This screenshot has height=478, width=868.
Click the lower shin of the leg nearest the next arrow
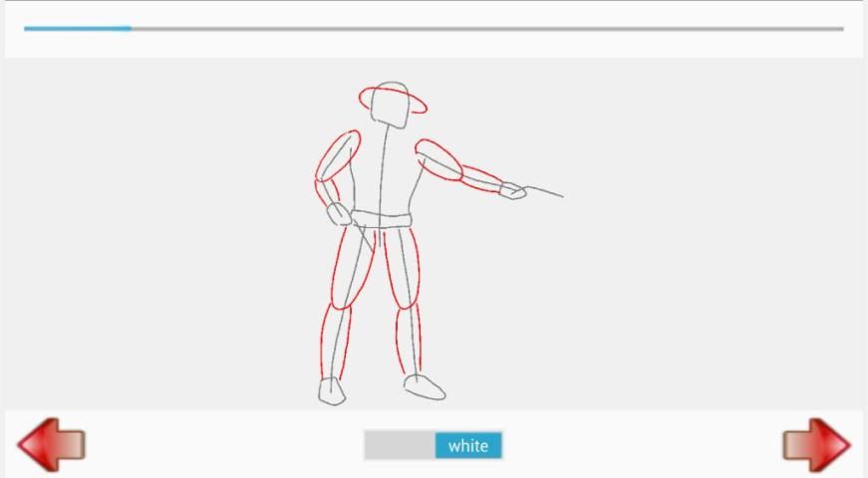click(x=409, y=339)
